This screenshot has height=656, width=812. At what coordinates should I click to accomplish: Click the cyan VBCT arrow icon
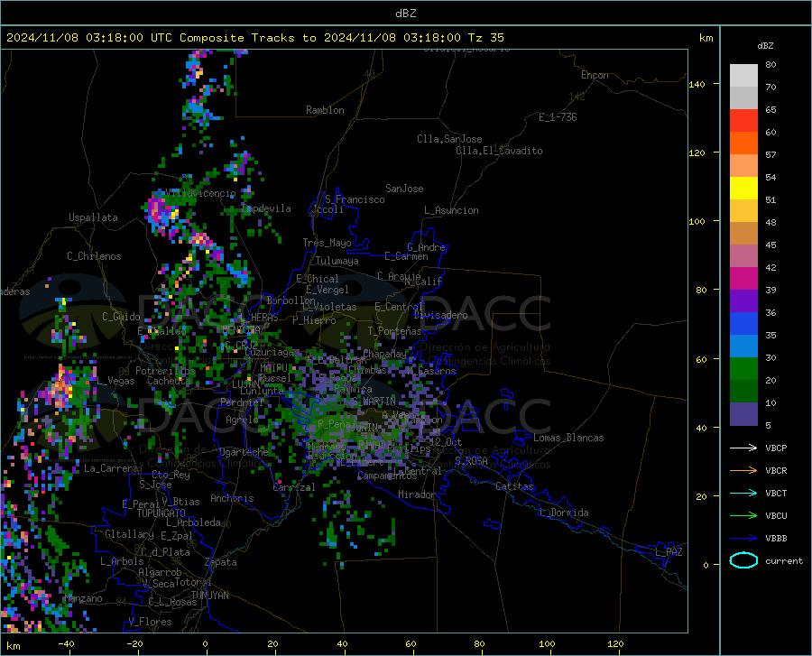743,493
